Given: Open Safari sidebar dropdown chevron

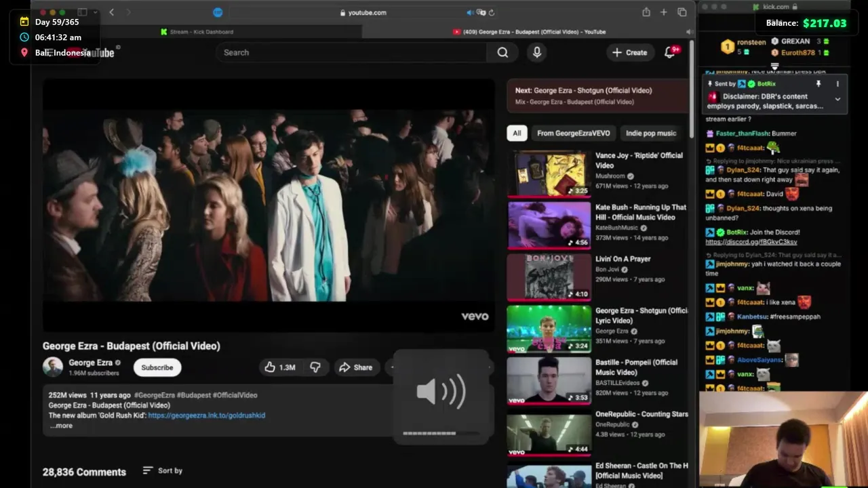Looking at the screenshot, I should (x=95, y=12).
